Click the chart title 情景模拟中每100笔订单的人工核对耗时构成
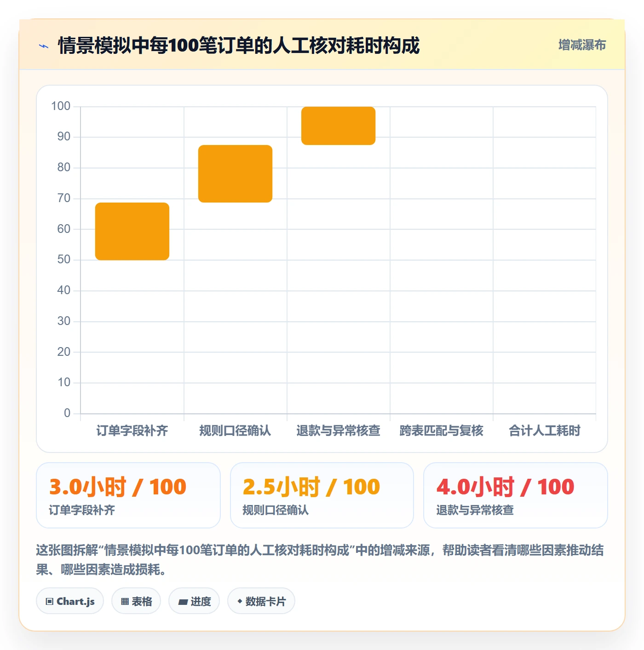The image size is (644, 650). coord(239,46)
